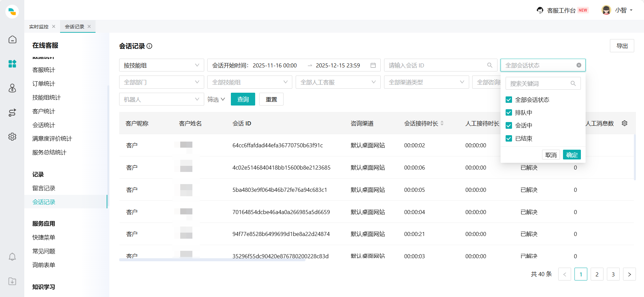Open the calendar icon in date range
This screenshot has width=644, height=297.
point(373,65)
